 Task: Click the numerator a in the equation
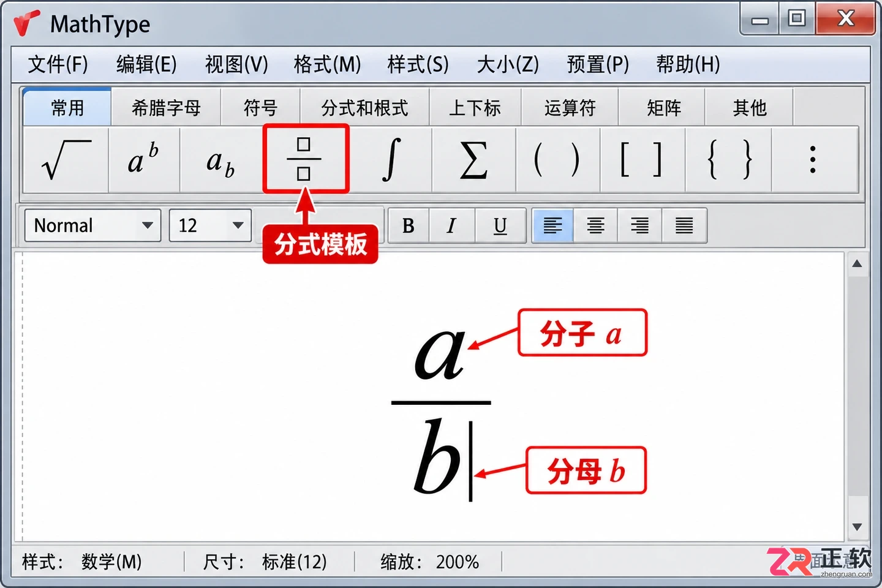(440, 353)
